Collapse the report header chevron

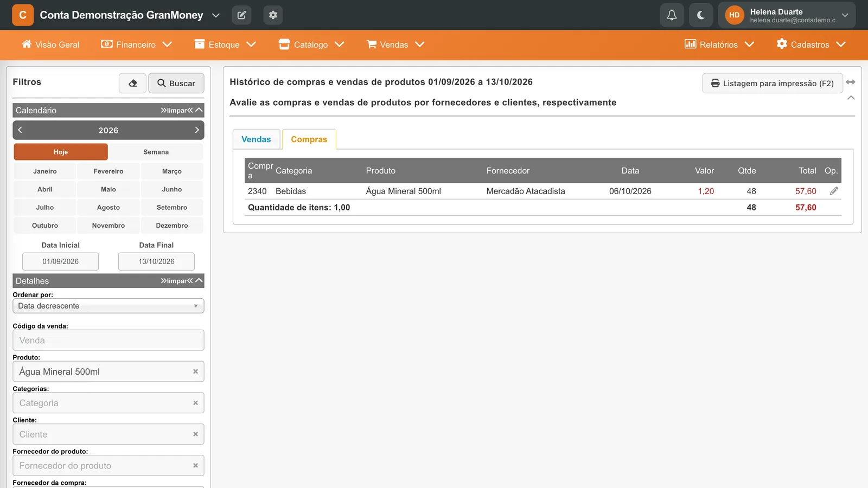point(851,98)
